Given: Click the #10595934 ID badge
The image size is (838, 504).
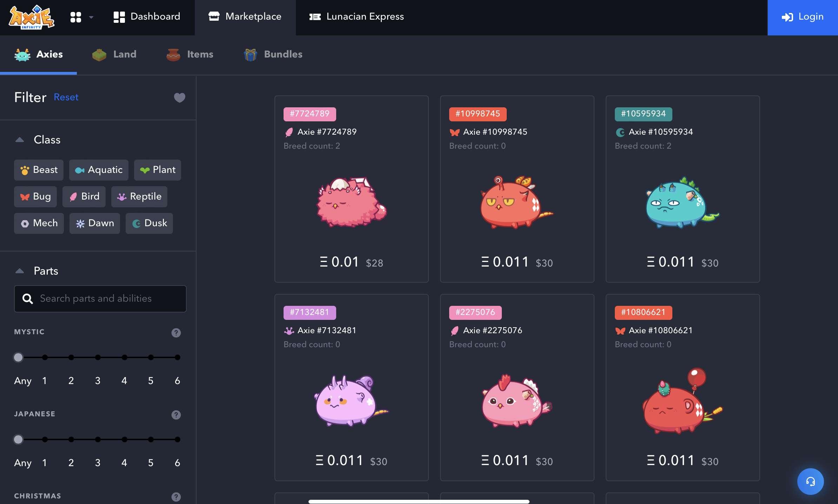Looking at the screenshot, I should click(x=643, y=114).
